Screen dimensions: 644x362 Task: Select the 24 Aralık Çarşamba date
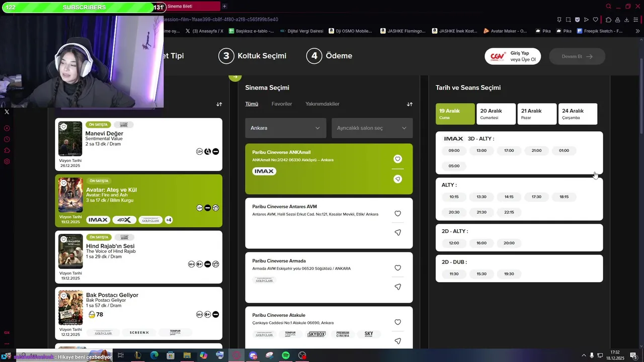click(578, 114)
